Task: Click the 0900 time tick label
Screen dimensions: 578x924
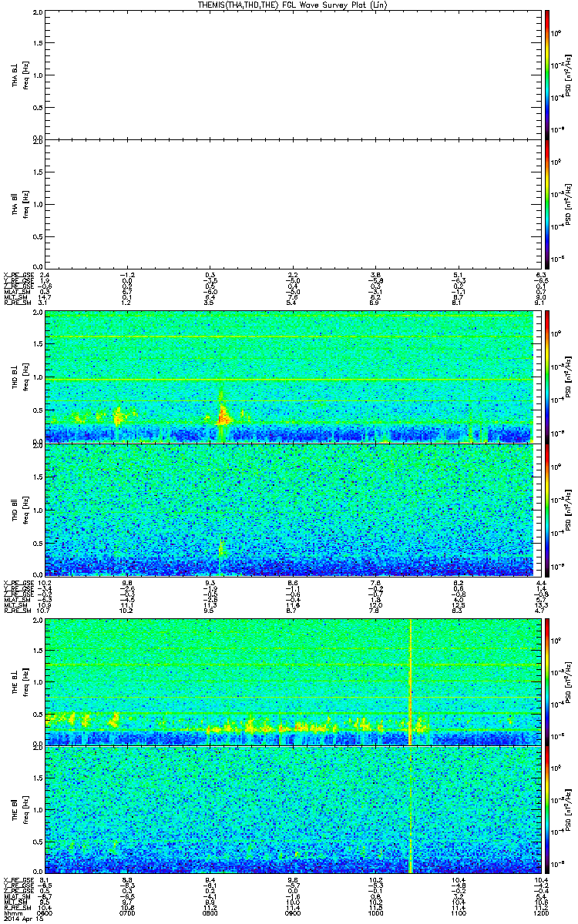Action: tap(292, 913)
